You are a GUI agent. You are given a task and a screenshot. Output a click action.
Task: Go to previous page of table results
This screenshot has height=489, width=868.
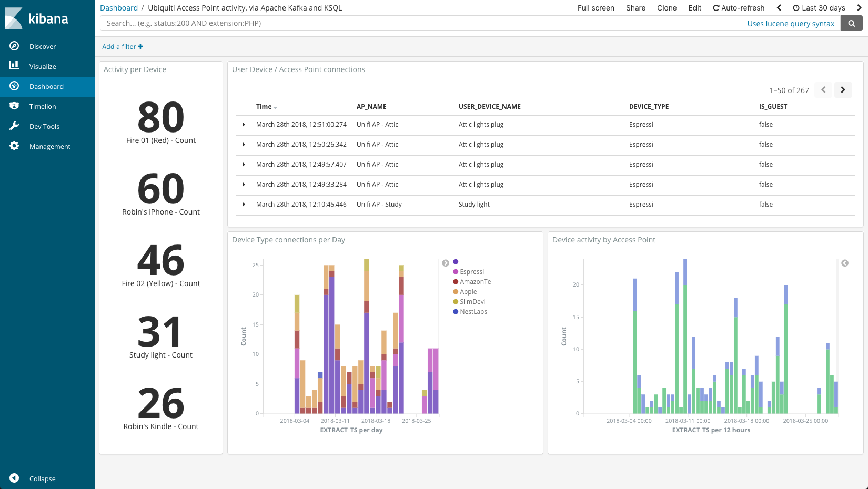pyautogui.click(x=823, y=90)
